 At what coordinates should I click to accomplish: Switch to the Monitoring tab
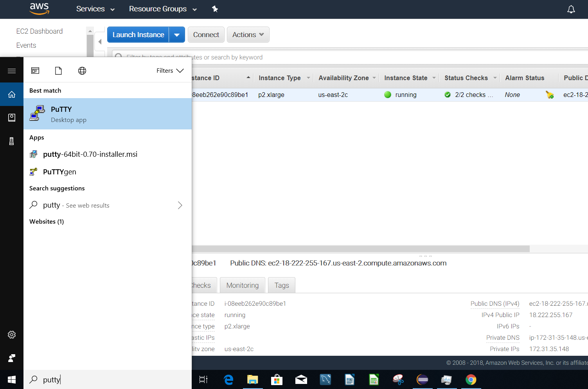(x=242, y=285)
